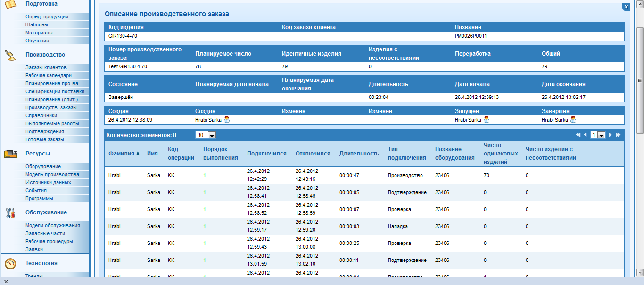Sort by Длительность table column
This screenshot has width=644, height=285.
tap(359, 153)
